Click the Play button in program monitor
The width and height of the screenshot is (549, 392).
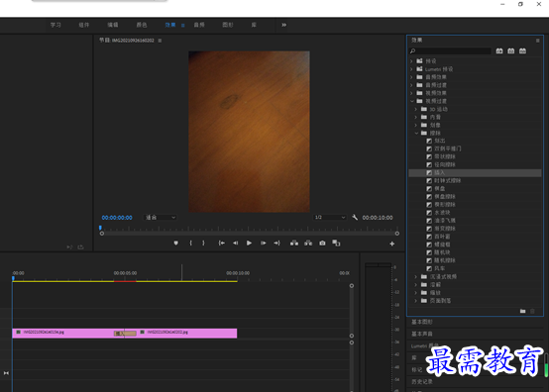click(x=249, y=244)
